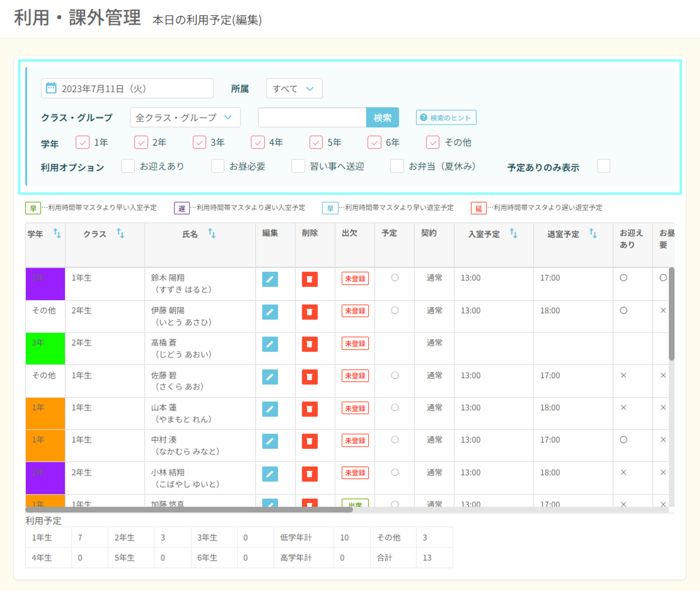Open the 所属 すべて dropdown
This screenshot has height=591, width=700.
tap(294, 89)
